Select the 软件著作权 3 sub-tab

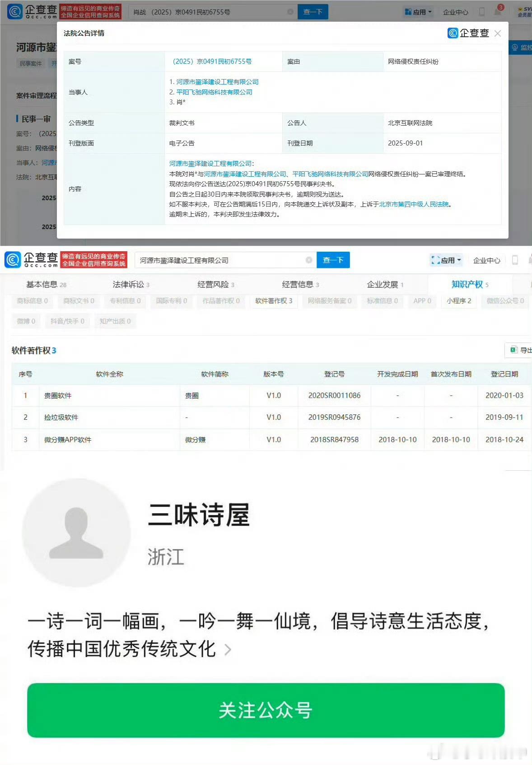[274, 301]
